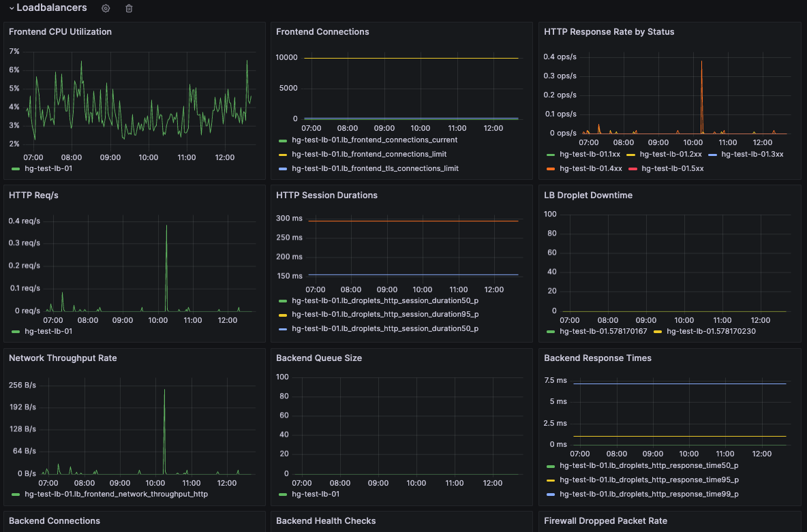Toggle hg-test-lb-01 series in HTTP Req/s legend
Viewport: 807px width, 532px height.
click(x=48, y=331)
